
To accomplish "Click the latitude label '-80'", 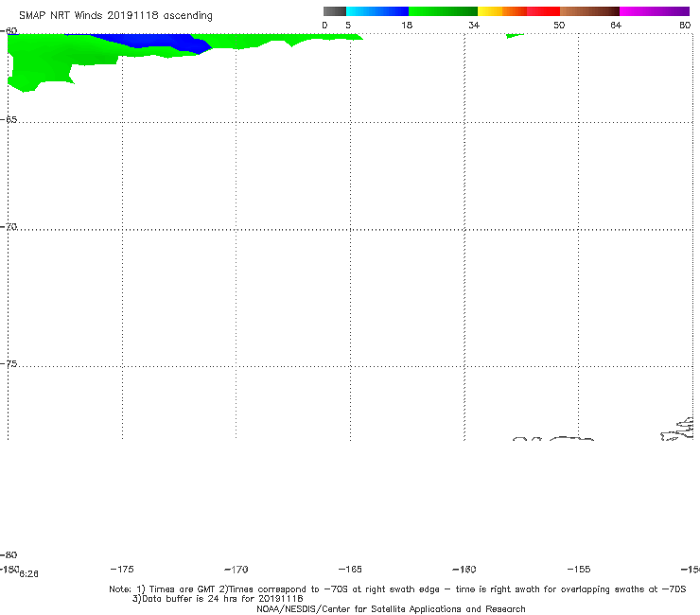I will coord(9,554).
